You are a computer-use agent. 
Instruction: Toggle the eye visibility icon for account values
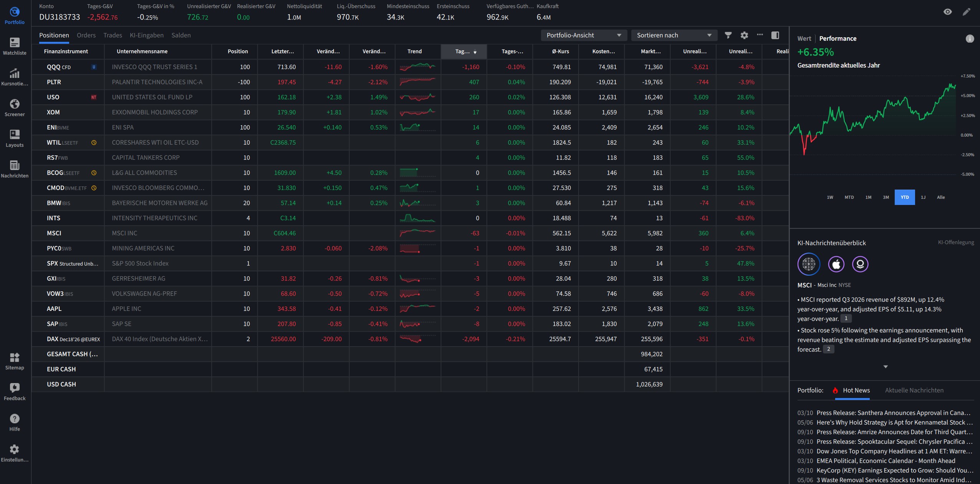pos(948,12)
